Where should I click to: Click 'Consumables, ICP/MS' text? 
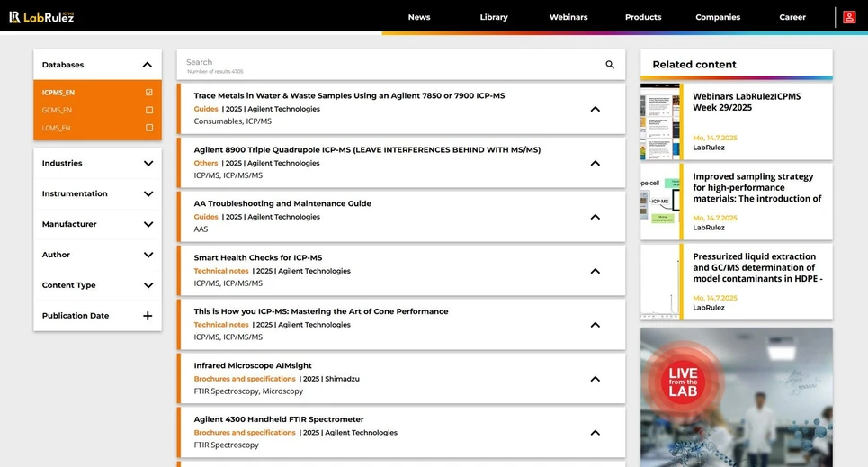[232, 121]
